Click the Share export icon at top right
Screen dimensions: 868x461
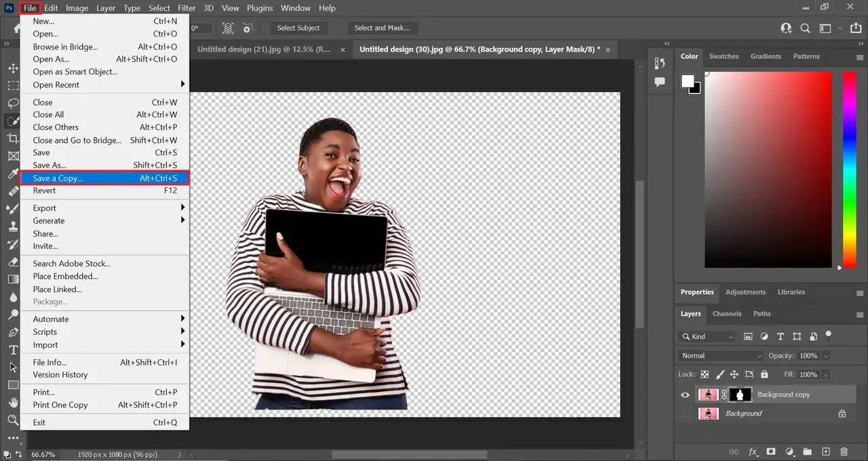point(855,28)
